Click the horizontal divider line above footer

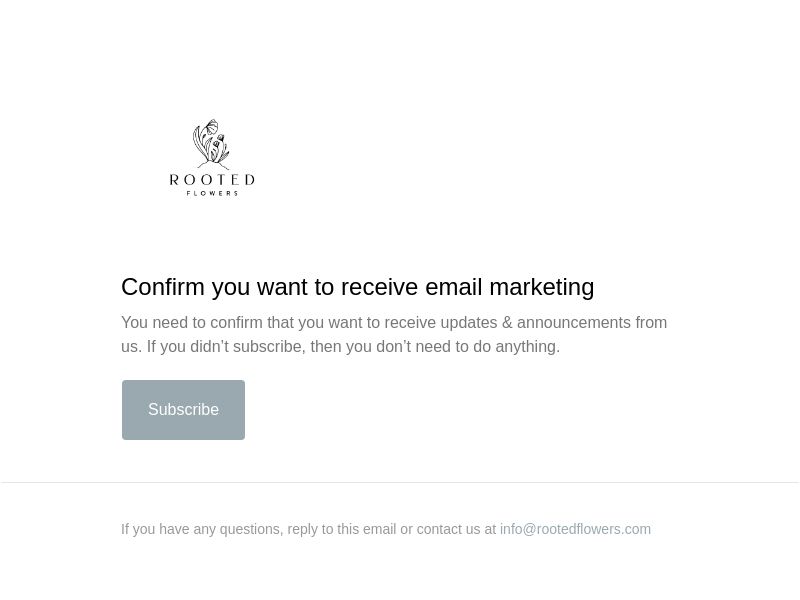click(x=400, y=482)
